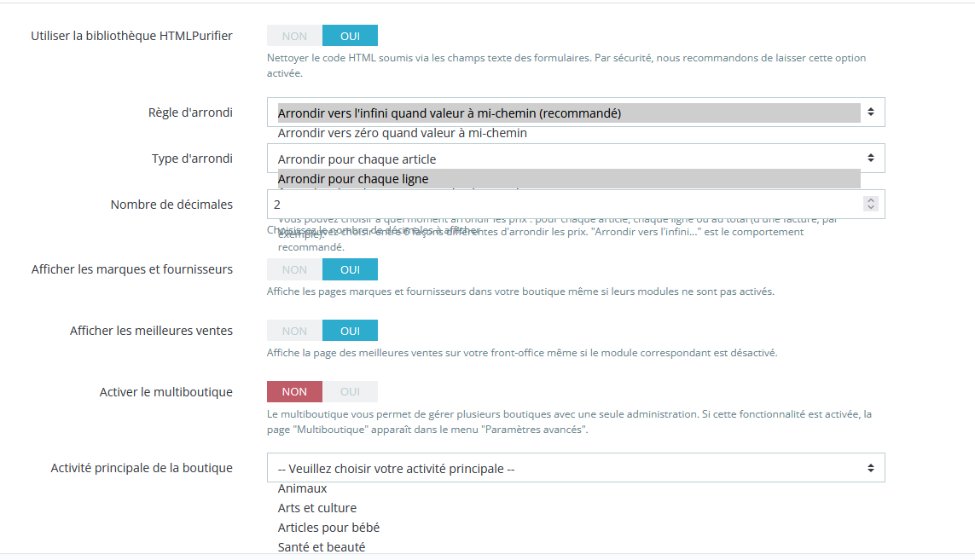Click help text 'Affiche les pages marques et fournisseurs'
The width and height of the screenshot is (975, 560).
520,292
